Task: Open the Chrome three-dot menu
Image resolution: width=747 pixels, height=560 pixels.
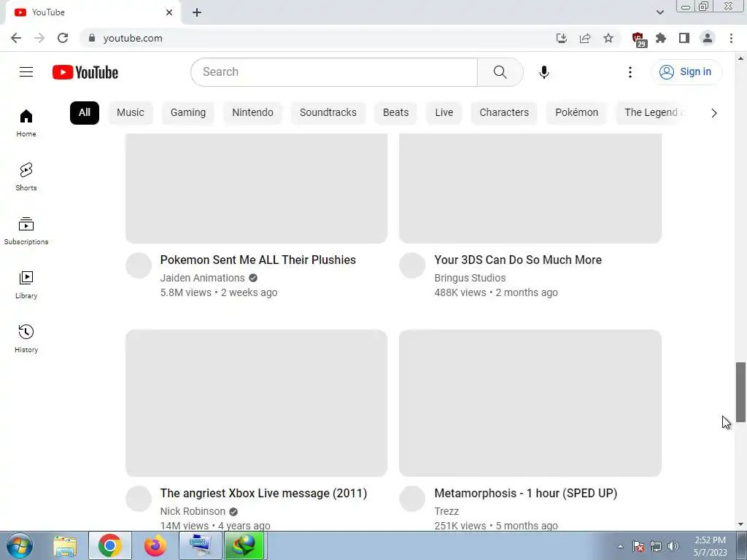Action: [731, 38]
